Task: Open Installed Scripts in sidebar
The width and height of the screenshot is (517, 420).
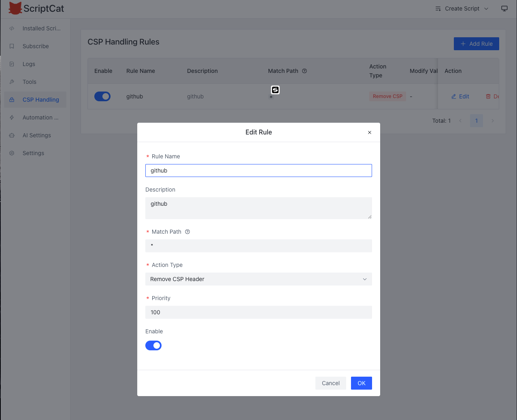Action: coord(41,28)
